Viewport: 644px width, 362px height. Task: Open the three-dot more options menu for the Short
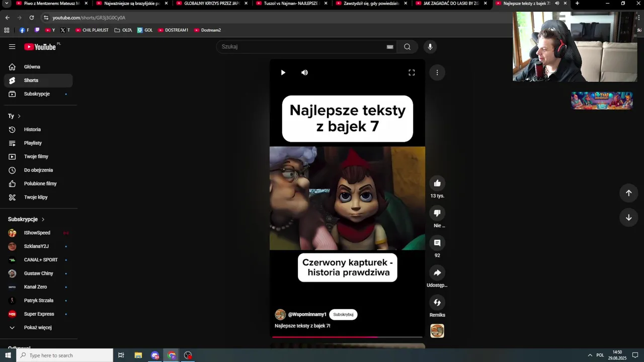pyautogui.click(x=437, y=72)
